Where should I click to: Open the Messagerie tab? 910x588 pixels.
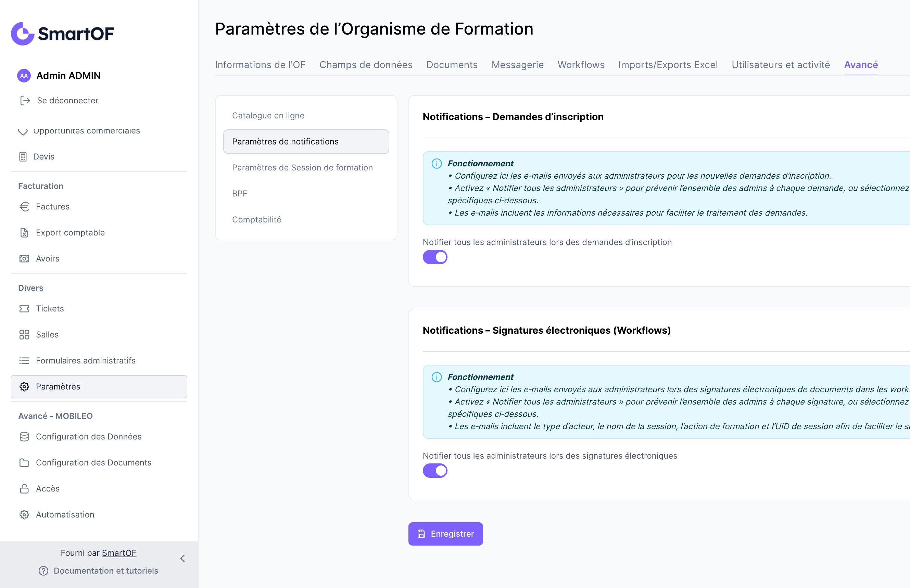[x=517, y=65]
